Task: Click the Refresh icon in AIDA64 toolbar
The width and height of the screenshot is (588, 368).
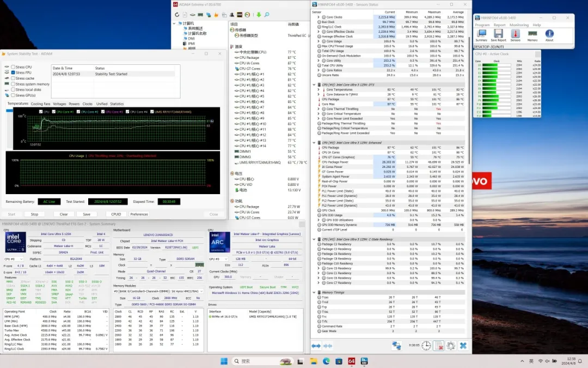Action: 177,15
